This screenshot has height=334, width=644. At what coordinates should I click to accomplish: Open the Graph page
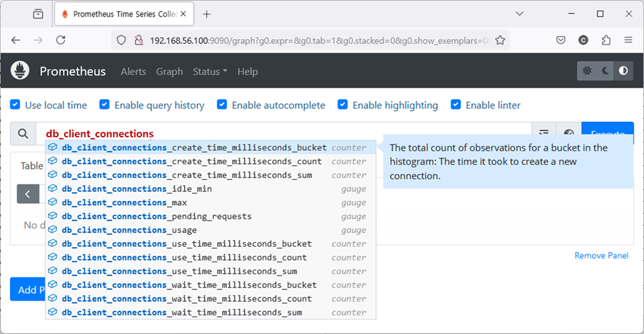169,72
